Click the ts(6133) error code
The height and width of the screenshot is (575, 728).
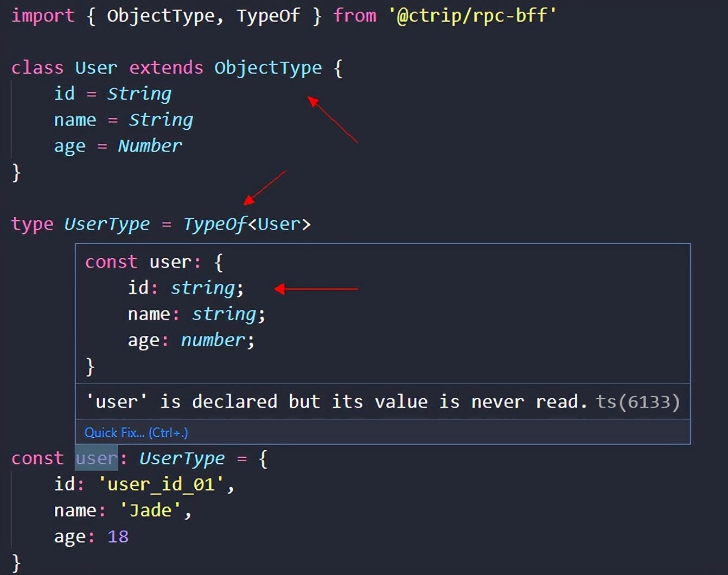[x=637, y=401]
